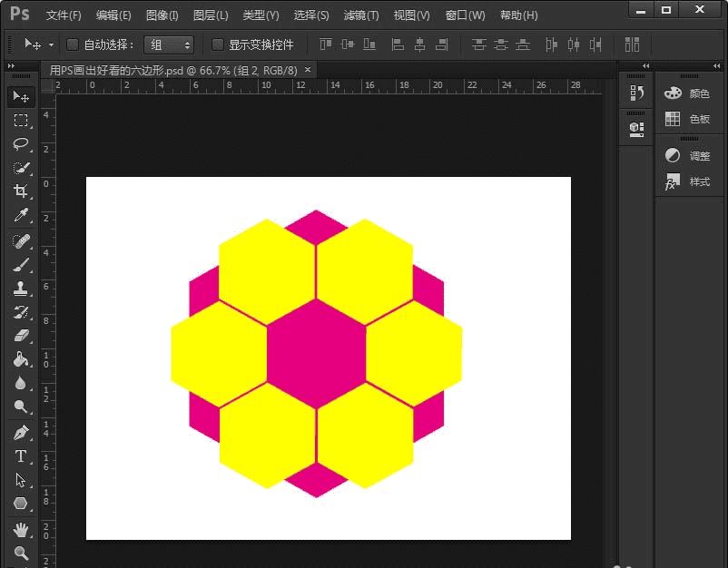Choose the Clone Stamp tool
Viewport: 728px width, 568px height.
pos(21,289)
